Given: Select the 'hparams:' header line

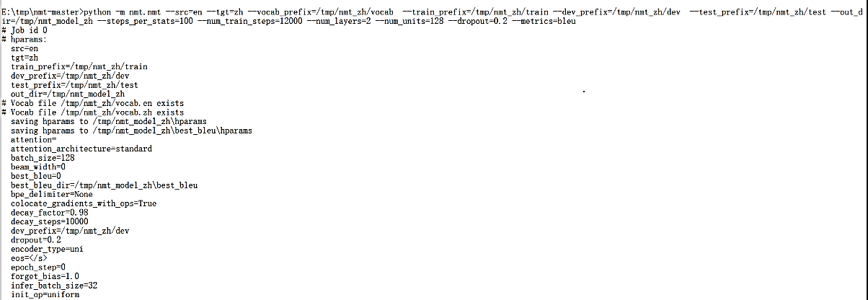Looking at the screenshot, I should [x=24, y=39].
